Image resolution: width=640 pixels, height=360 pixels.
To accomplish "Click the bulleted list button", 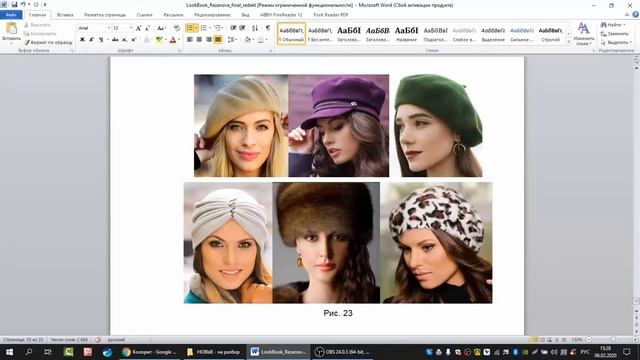I will pos(189,28).
